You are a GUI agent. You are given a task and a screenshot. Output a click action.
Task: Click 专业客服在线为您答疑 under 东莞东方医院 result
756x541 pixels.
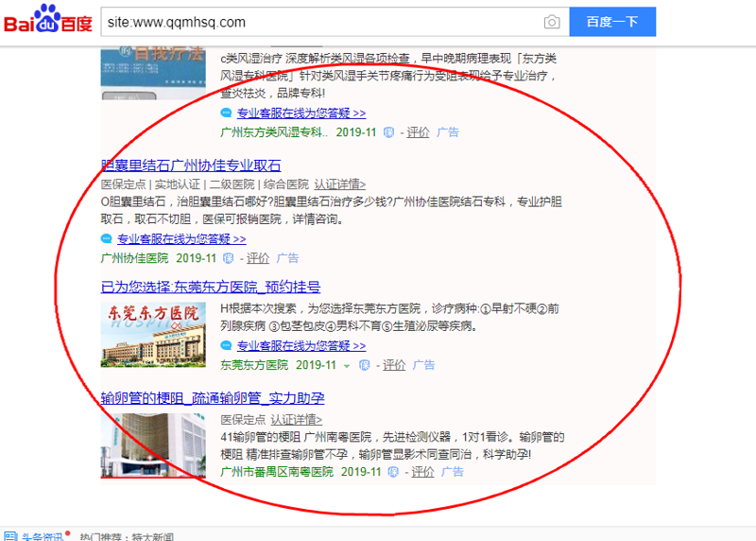click(301, 346)
